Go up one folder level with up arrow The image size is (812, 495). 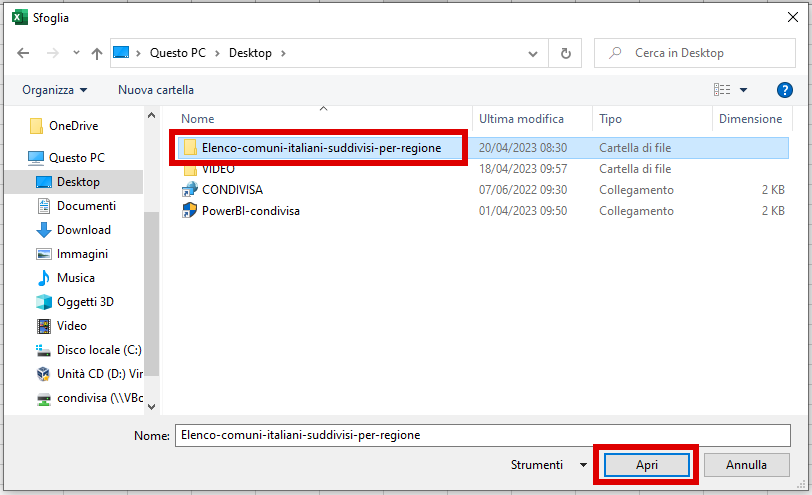coord(97,53)
